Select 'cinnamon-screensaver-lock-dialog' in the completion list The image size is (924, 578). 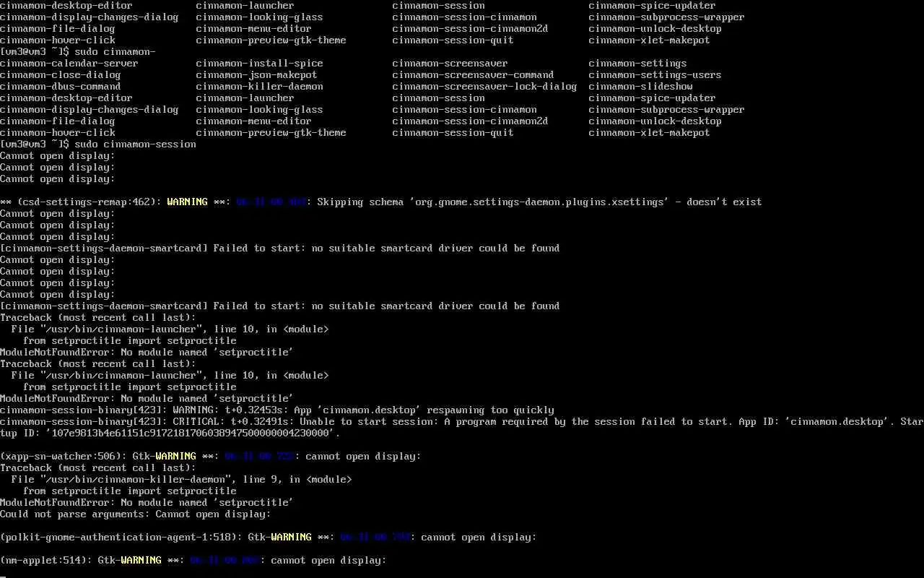click(x=485, y=87)
